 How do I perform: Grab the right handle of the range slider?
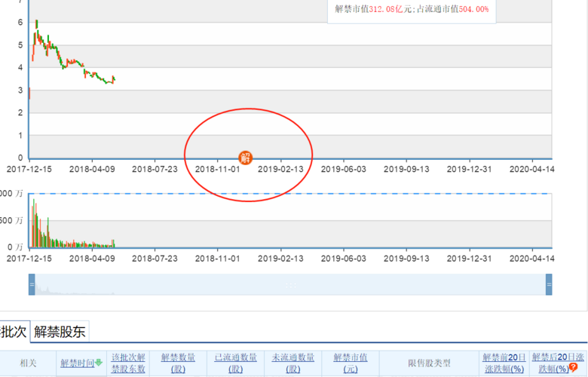(x=549, y=284)
